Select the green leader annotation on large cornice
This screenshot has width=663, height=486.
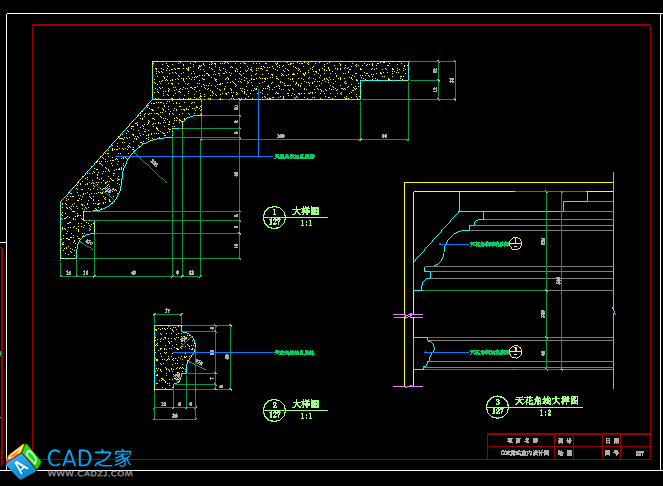coord(293,156)
